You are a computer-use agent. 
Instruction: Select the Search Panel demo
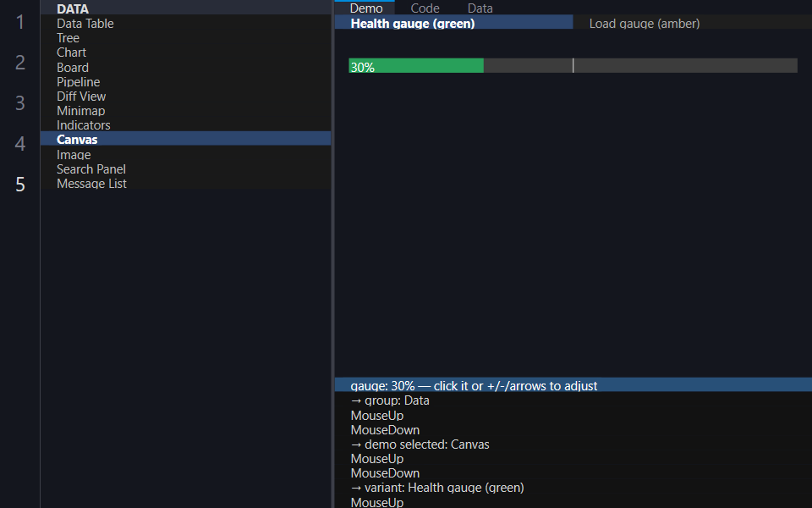tap(185, 168)
